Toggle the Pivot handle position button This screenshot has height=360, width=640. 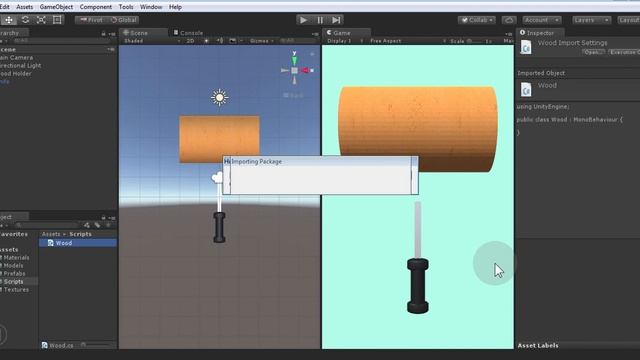(91, 20)
